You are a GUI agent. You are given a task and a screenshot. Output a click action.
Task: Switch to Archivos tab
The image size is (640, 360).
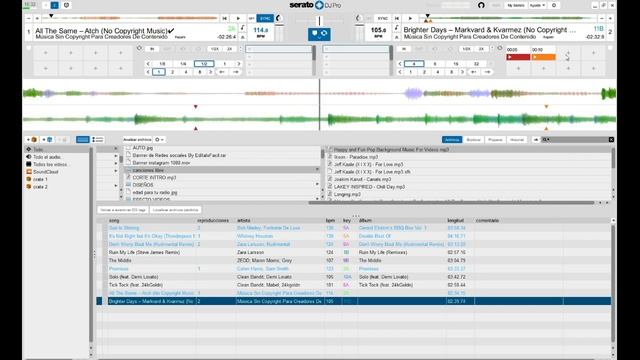click(452, 140)
